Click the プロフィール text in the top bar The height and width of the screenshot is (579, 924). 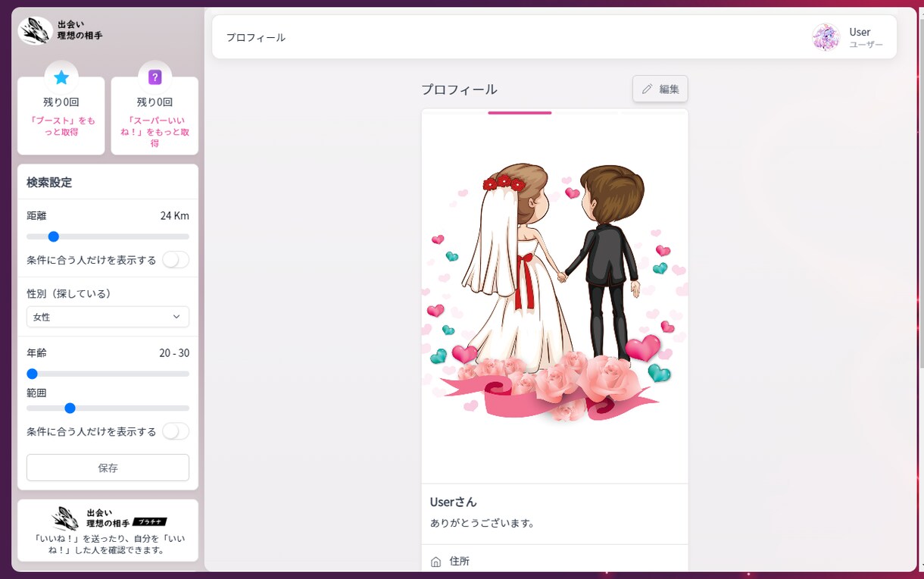256,37
